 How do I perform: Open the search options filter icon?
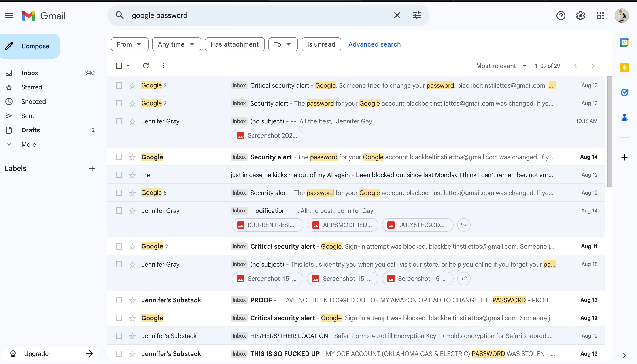point(417,15)
